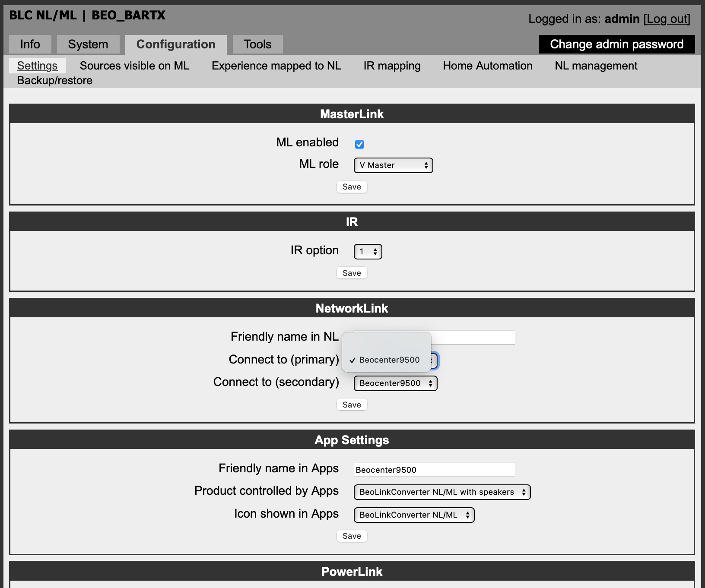705x588 pixels.
Task: Click the Friendly name in Apps field
Action: [435, 469]
